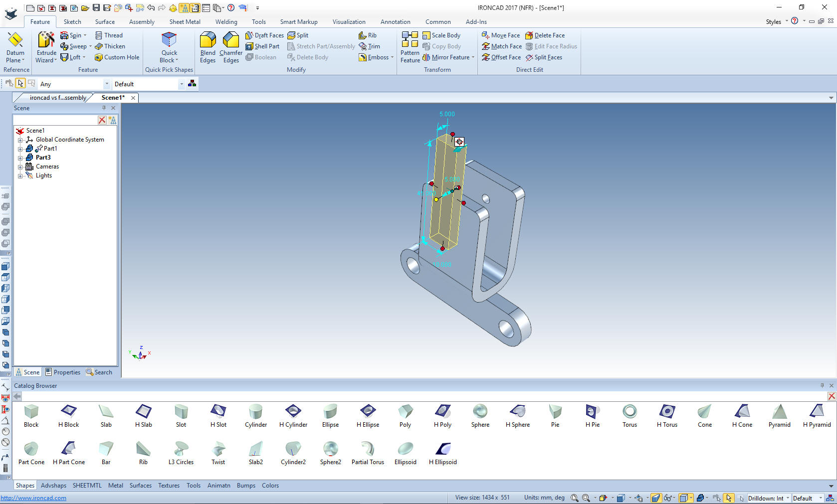Choose the Shell Part command
The image size is (837, 504).
[x=262, y=46]
